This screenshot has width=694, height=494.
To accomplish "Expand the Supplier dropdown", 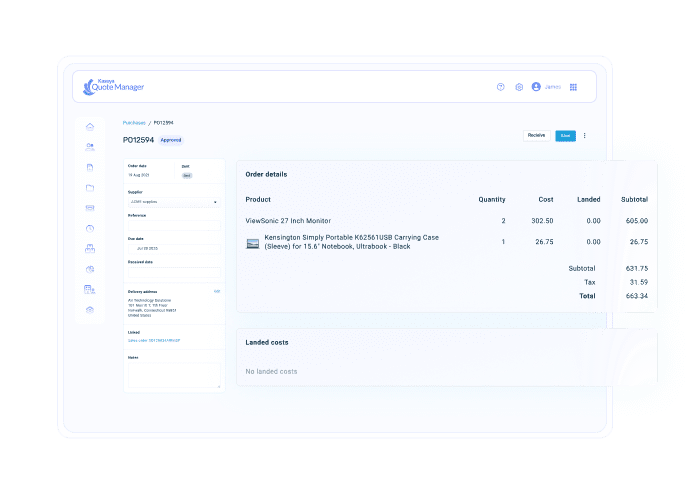I will pos(174,202).
